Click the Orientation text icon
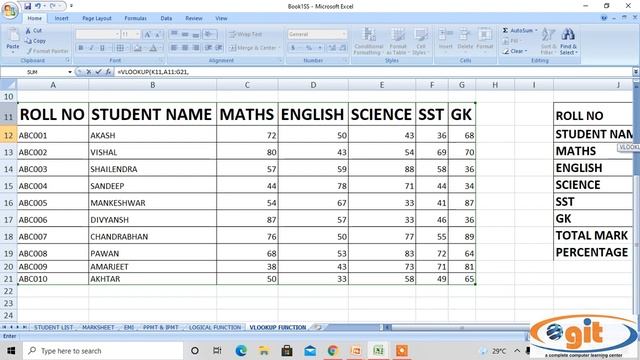Viewport: 640px width, 360px height. click(x=209, y=34)
